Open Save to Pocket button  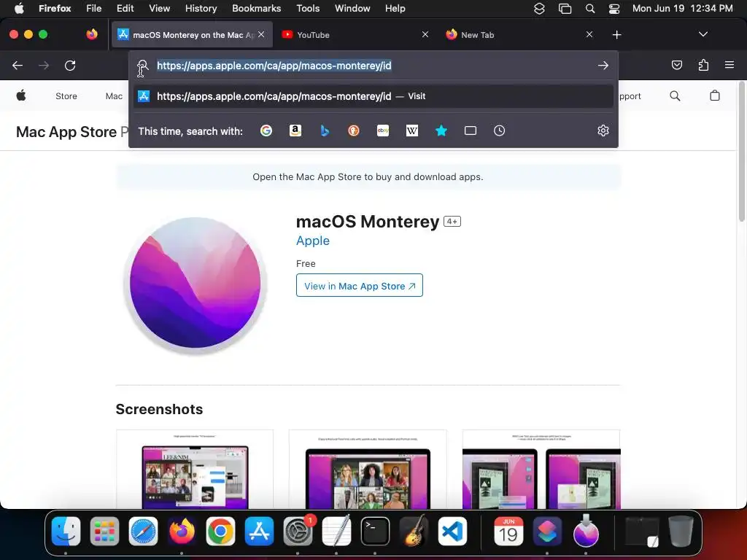coord(676,65)
